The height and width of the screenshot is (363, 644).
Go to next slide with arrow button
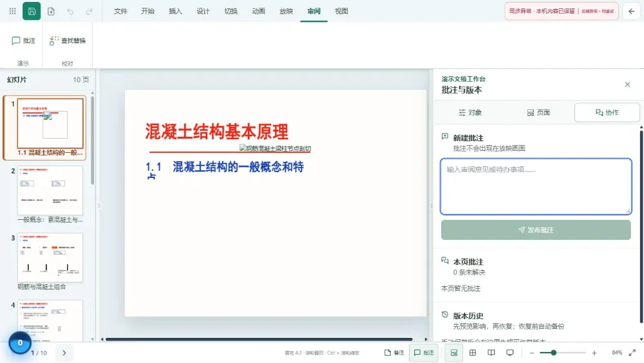point(64,353)
